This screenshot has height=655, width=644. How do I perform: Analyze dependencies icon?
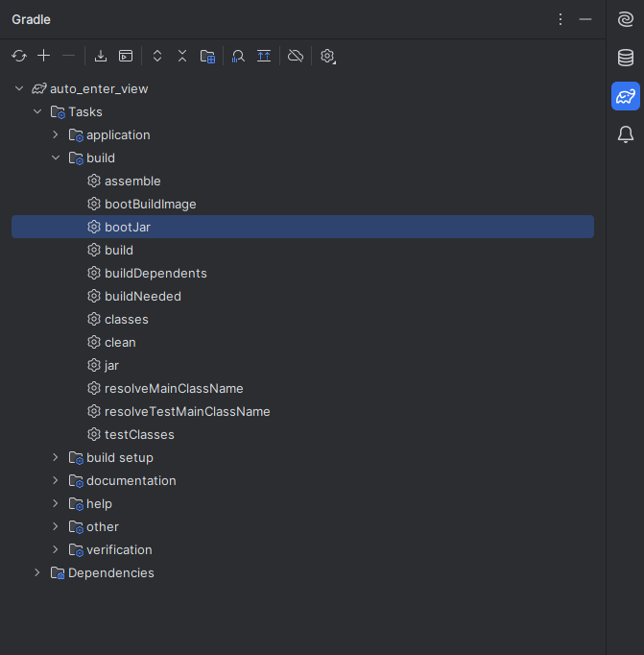[238, 56]
